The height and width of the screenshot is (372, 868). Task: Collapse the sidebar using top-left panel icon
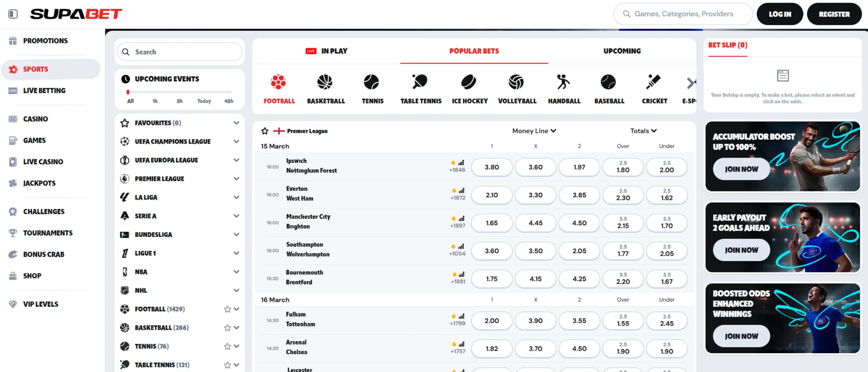(x=13, y=14)
